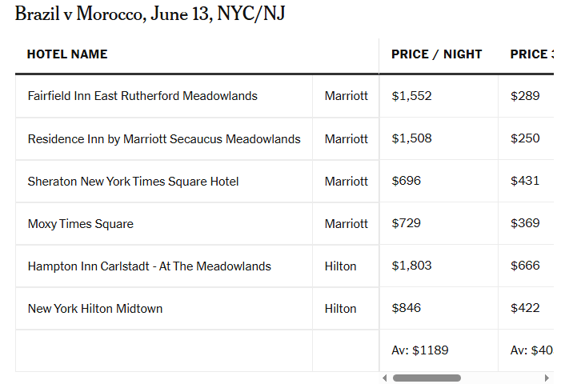Click the New York Hilton Midtown cell
561x392 pixels.
[x=95, y=309]
